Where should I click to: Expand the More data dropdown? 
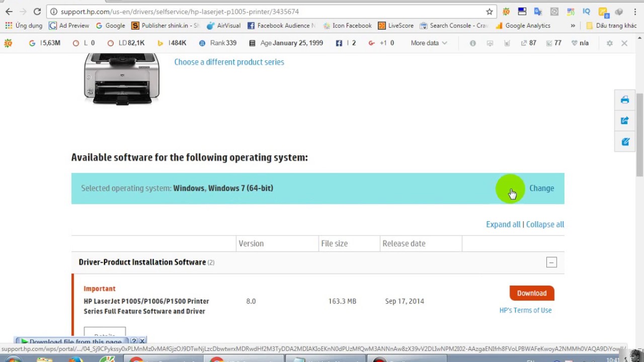(429, 43)
